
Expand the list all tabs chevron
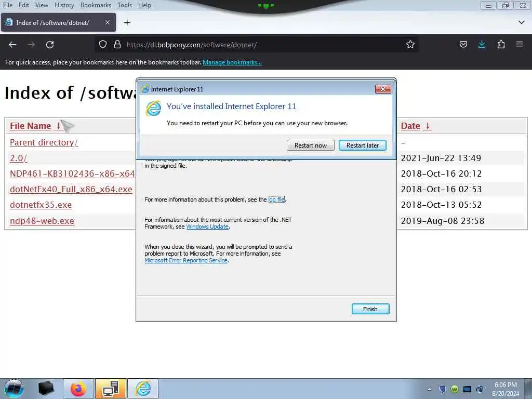click(x=522, y=22)
